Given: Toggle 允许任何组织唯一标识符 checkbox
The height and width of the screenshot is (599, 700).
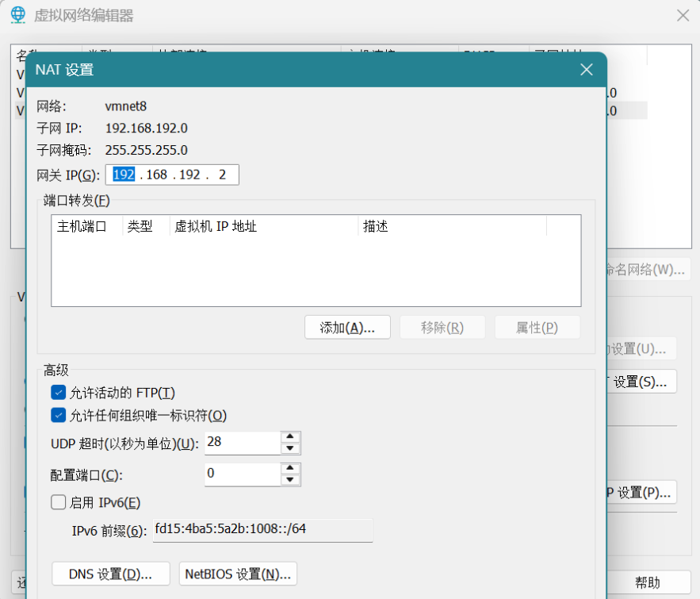Looking at the screenshot, I should 58,416.
